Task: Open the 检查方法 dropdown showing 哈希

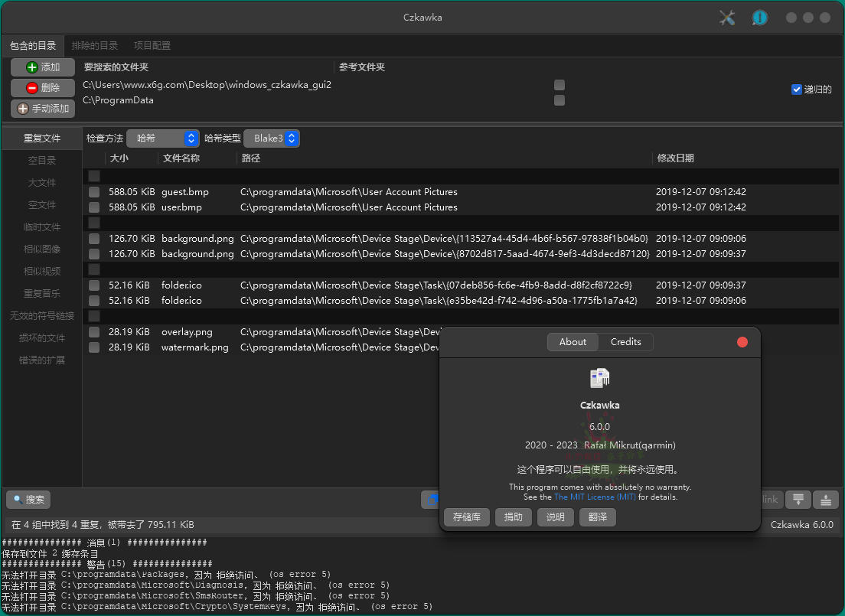Action: click(x=163, y=139)
